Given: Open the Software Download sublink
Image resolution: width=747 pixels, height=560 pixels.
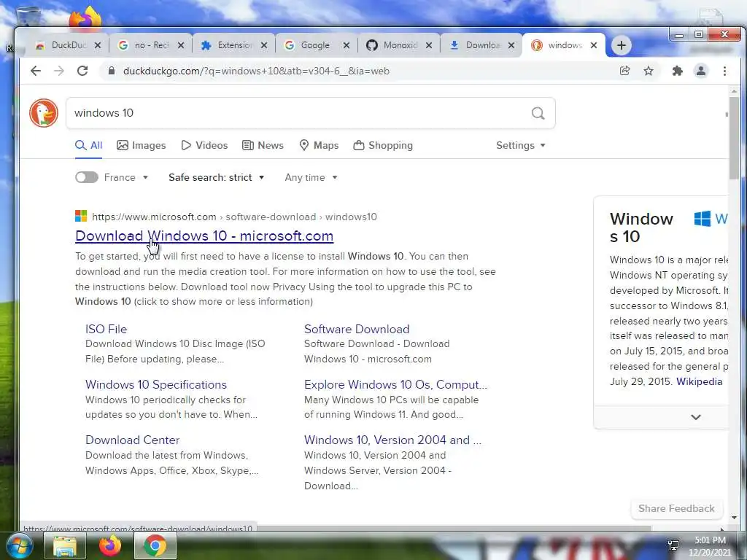Looking at the screenshot, I should click(357, 329).
